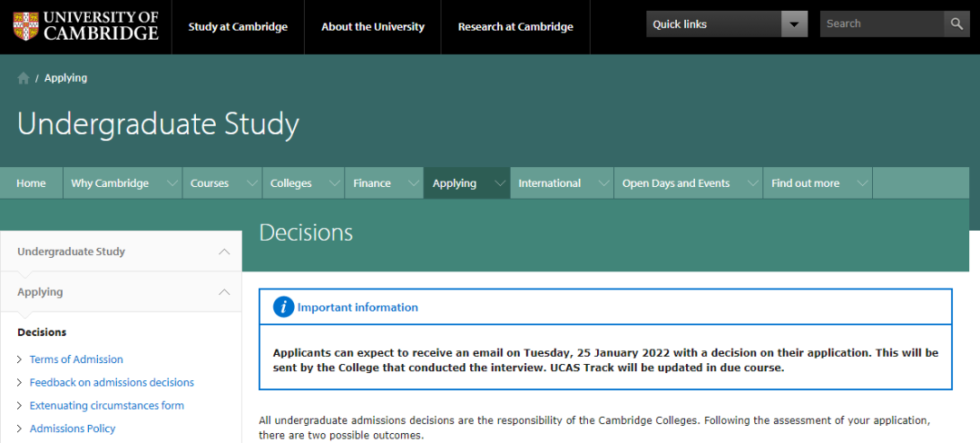The height and width of the screenshot is (443, 980).
Task: Click the blue info icon beside Important information
Action: (x=283, y=307)
